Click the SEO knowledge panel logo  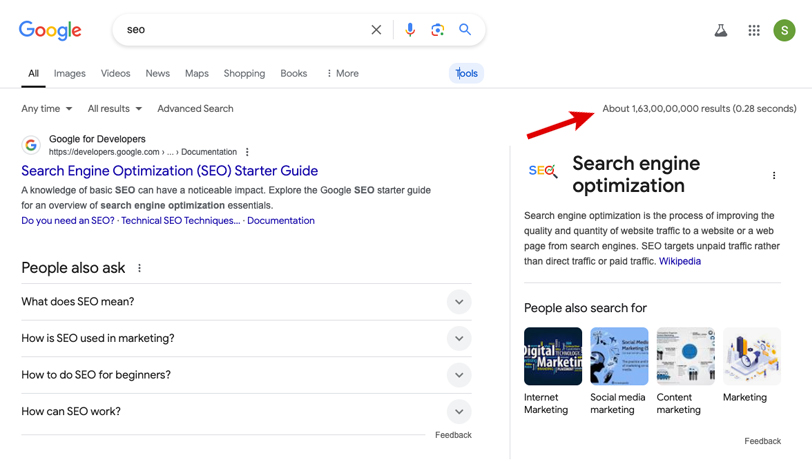pyautogui.click(x=542, y=170)
